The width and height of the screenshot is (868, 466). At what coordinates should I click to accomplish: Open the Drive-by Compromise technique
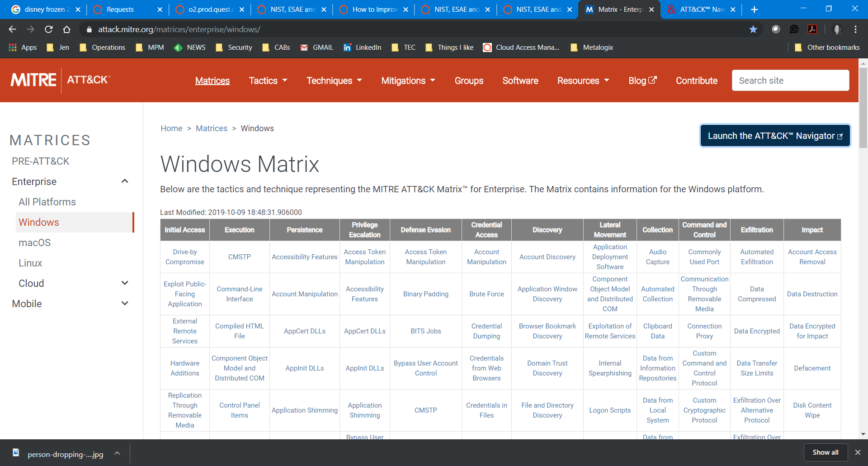[x=185, y=257]
